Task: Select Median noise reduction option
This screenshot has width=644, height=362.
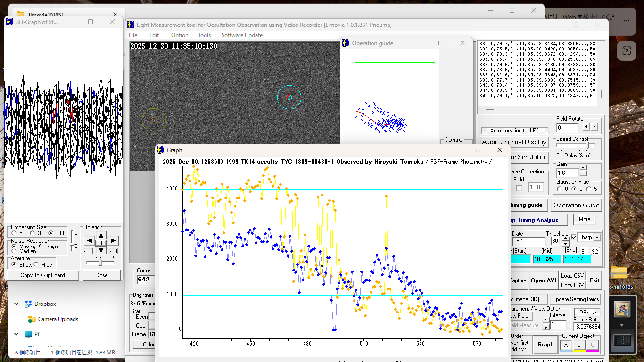Action: [14, 251]
